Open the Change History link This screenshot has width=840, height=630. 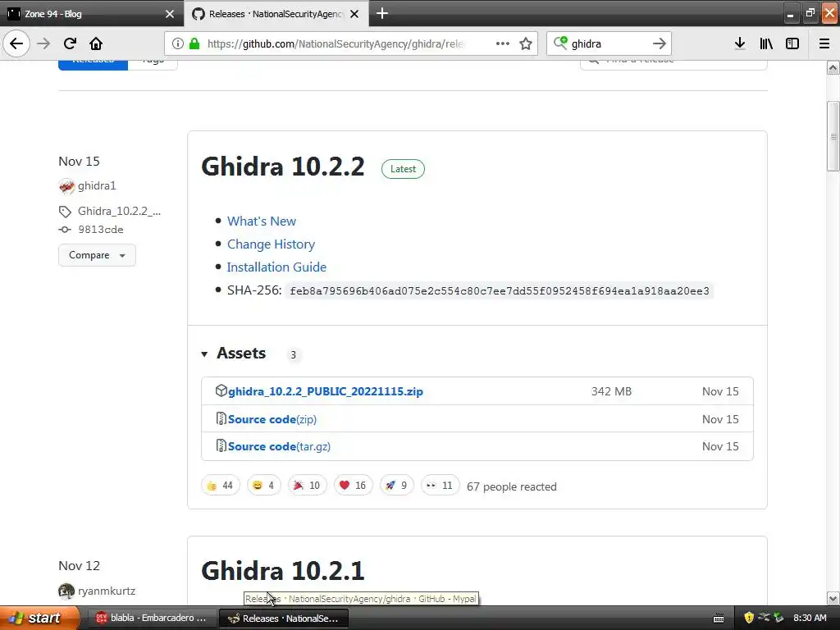coord(271,244)
